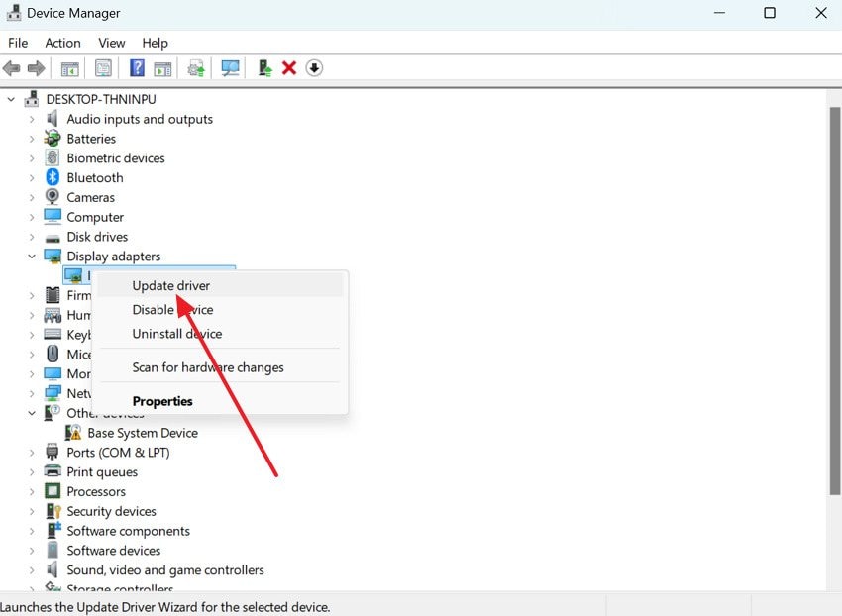Open the Help menu
This screenshot has width=842, height=616.
pos(156,43)
